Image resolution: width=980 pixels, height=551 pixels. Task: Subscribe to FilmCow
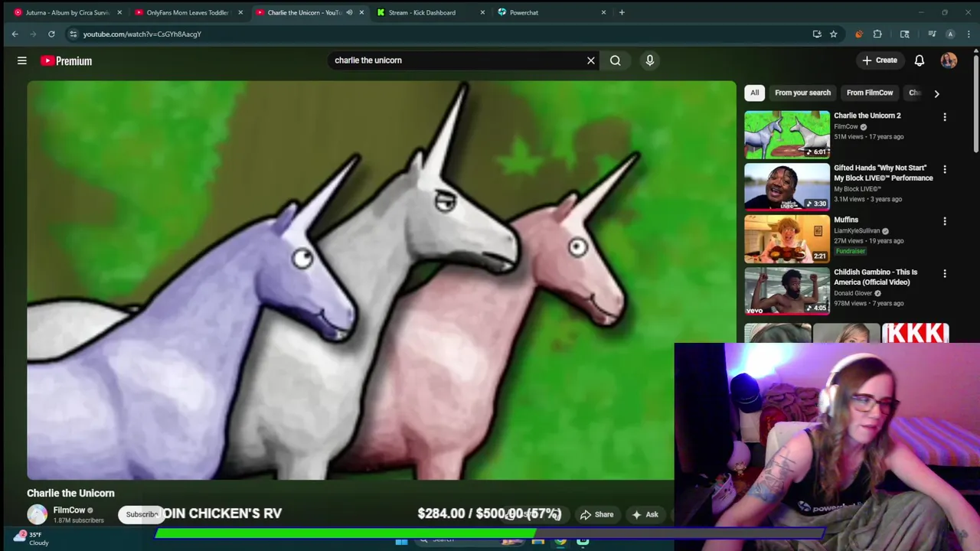(142, 514)
